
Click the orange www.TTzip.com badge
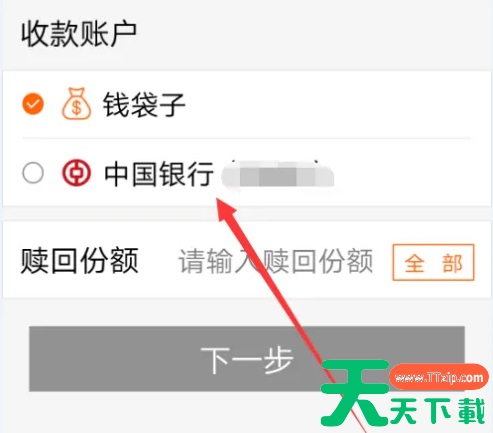coord(439,377)
